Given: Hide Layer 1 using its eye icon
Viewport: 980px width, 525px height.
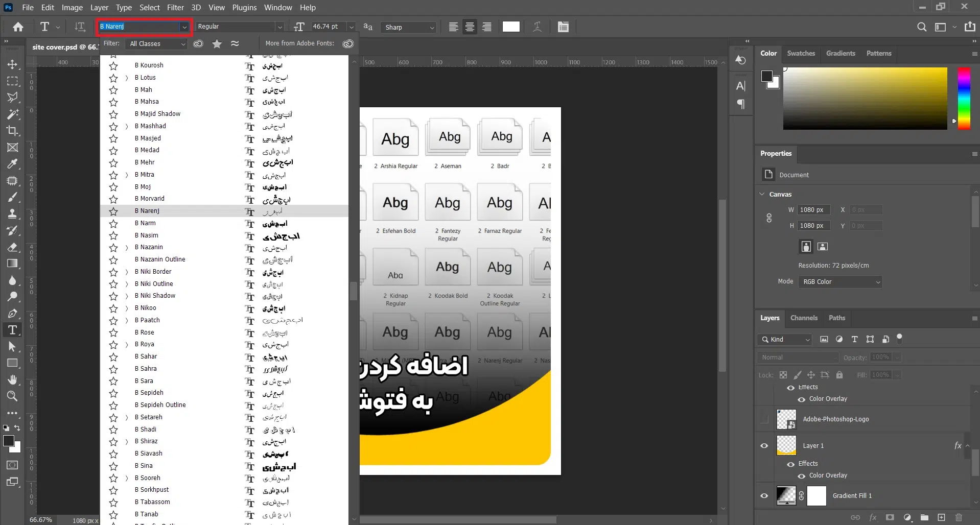Looking at the screenshot, I should tap(764, 446).
